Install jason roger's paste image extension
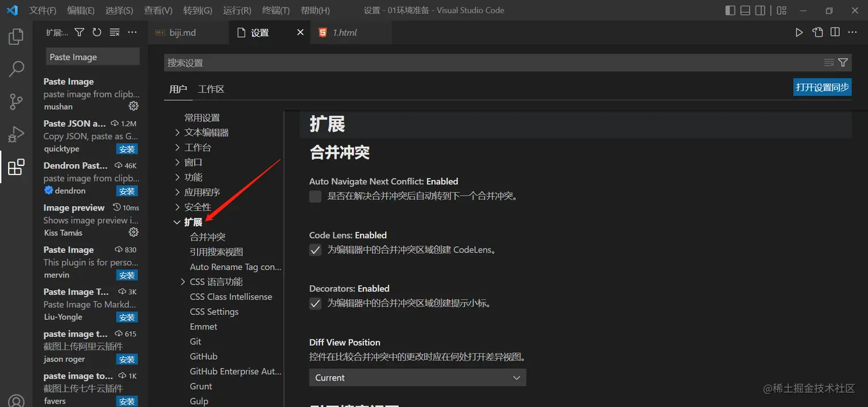868x407 pixels. point(127,359)
